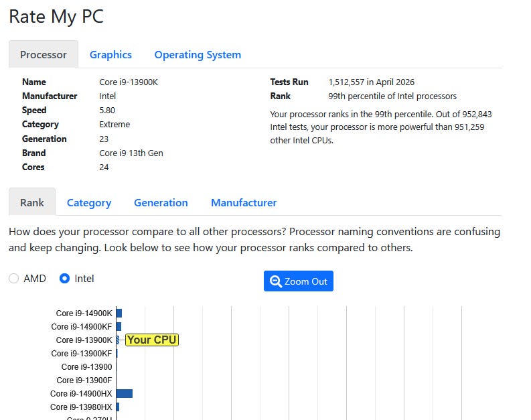
Task: Click the Core i9-14900HX chart label
Action: pyautogui.click(x=81, y=394)
